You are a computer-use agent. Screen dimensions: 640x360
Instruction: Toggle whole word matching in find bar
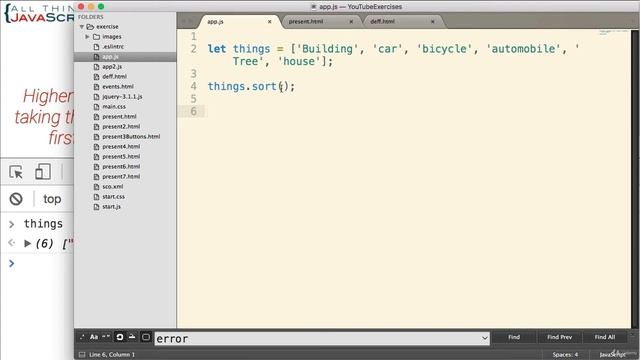(x=106, y=337)
